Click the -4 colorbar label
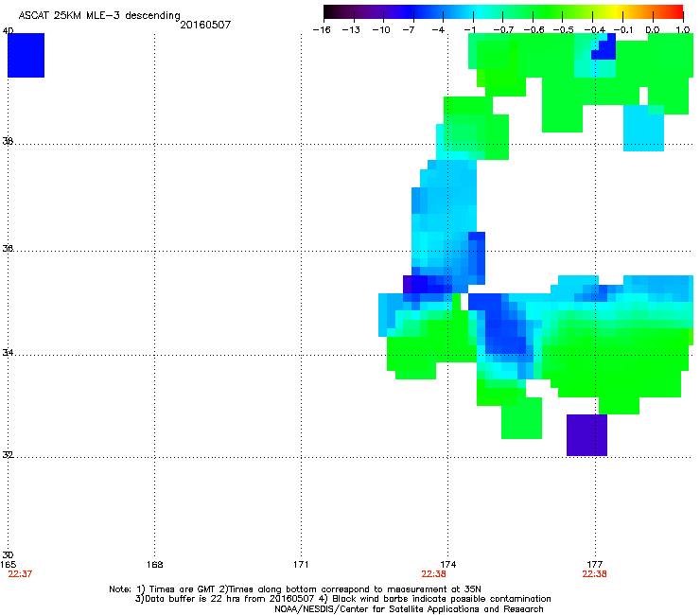Screen dimensions: 700x615 pyautogui.click(x=438, y=30)
